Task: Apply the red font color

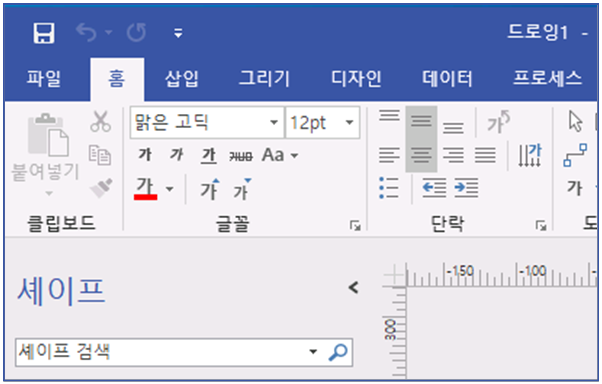Action: [x=146, y=188]
